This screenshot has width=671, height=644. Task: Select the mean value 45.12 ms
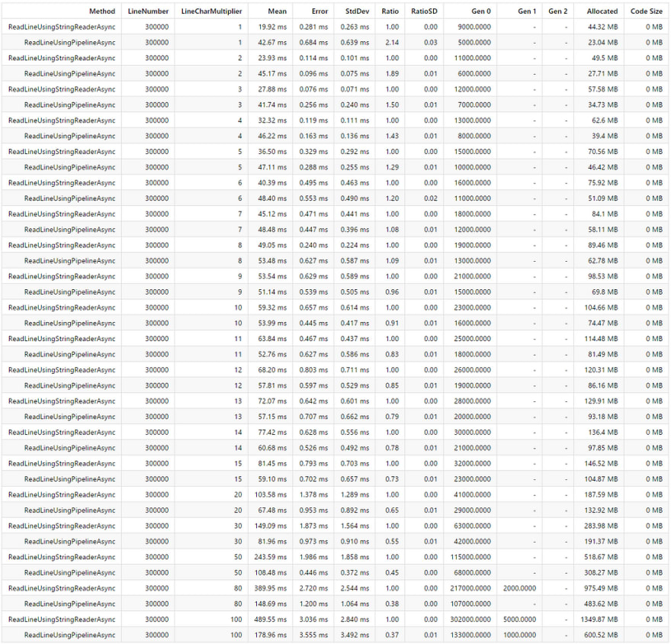(x=273, y=214)
